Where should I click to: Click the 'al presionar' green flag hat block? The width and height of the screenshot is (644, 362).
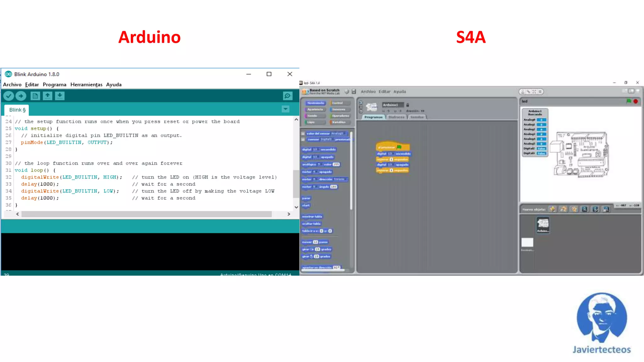tap(393, 147)
